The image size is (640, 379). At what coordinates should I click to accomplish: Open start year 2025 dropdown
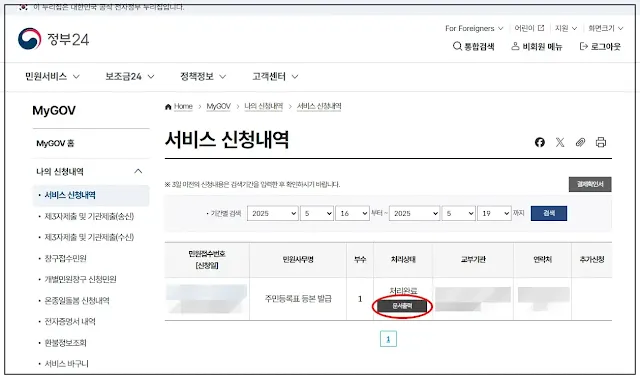(273, 213)
